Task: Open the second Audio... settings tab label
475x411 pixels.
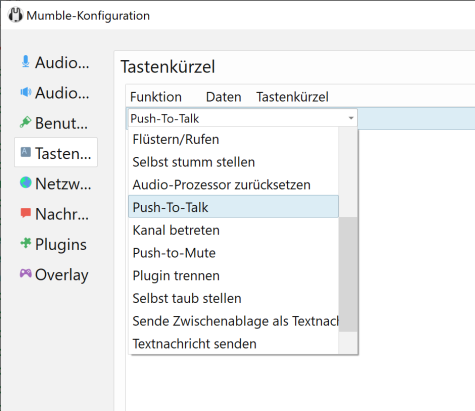Action: tap(62, 93)
